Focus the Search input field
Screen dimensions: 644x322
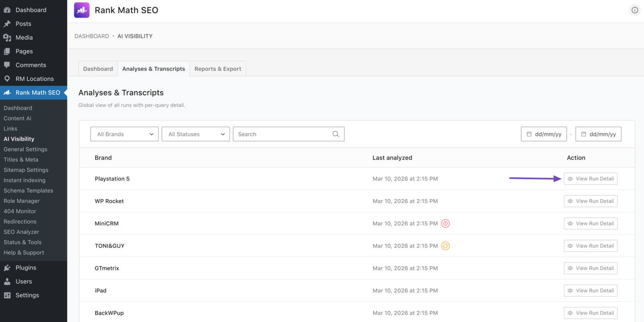(x=288, y=134)
